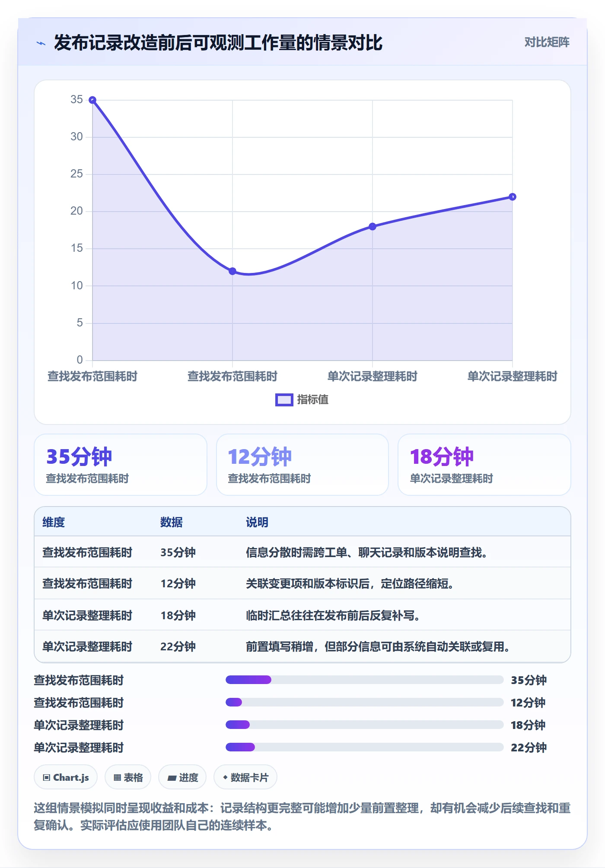Click the footer note starting 这组情景模拟
The width and height of the screenshot is (605, 868).
[x=302, y=817]
